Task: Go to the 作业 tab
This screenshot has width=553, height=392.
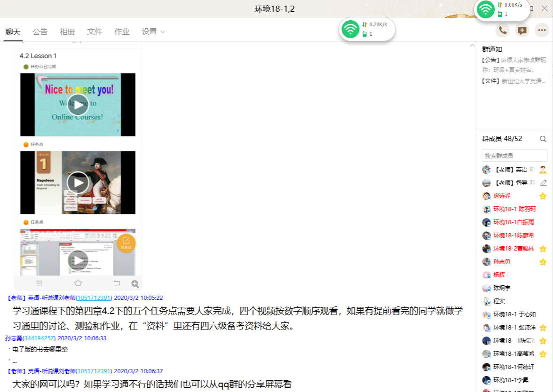Action: pyautogui.click(x=122, y=32)
